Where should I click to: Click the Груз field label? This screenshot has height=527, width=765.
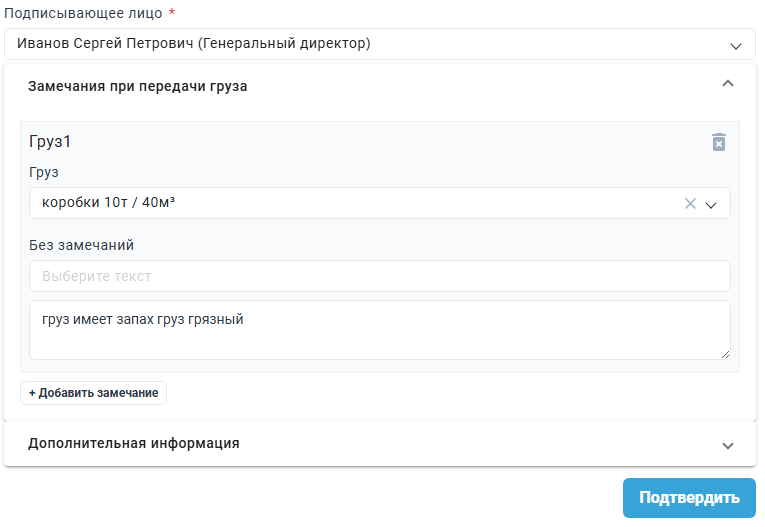(x=43, y=172)
